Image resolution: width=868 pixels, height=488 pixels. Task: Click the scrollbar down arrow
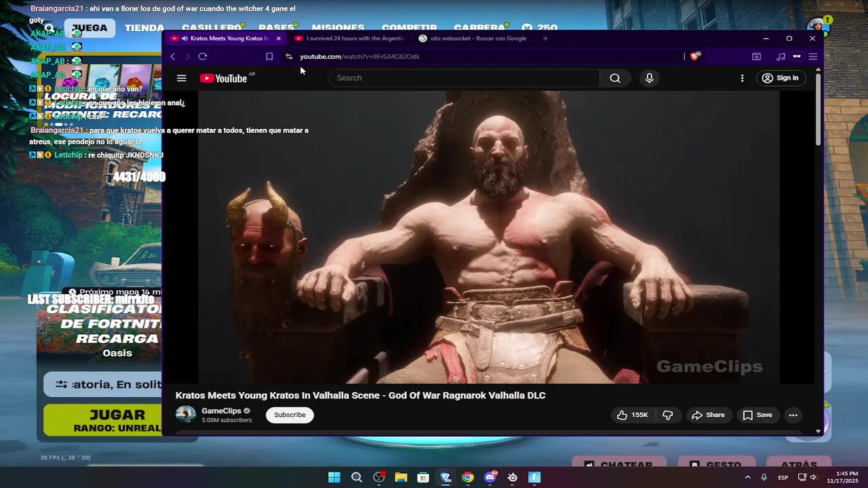pos(818,431)
